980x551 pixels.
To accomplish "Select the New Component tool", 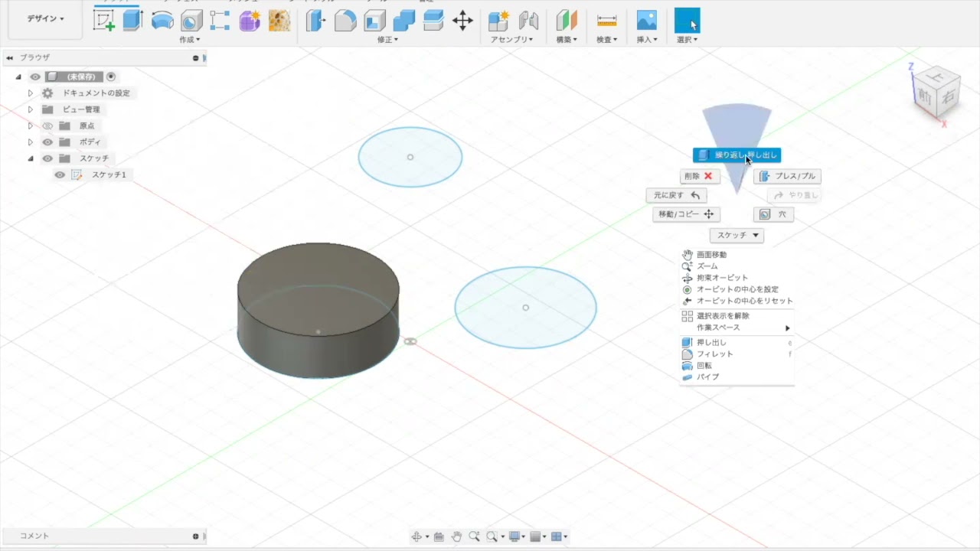I will point(498,21).
